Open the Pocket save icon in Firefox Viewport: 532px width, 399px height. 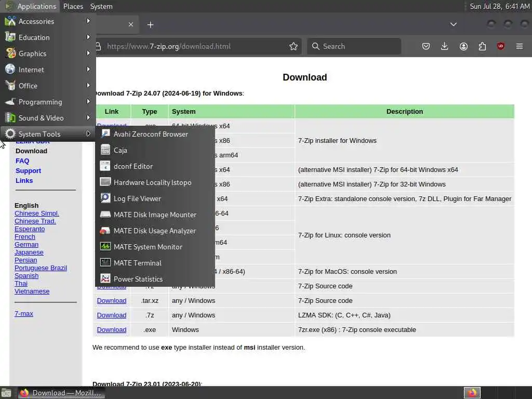point(426,46)
